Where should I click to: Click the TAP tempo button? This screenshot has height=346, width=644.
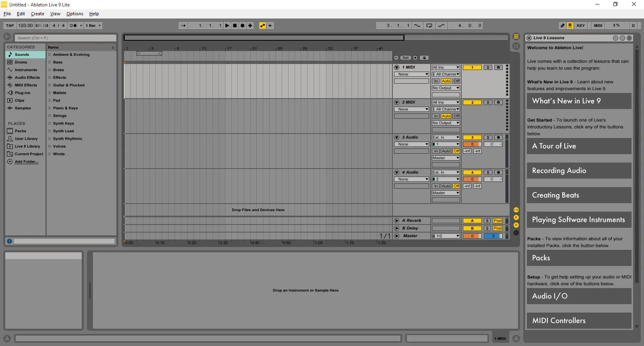click(10, 25)
